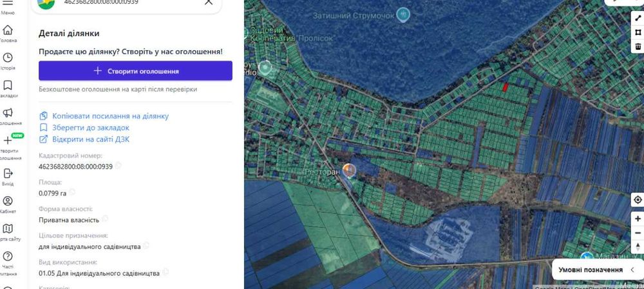644x289 pixels.
Task: Click the Магазин map marker
Action: 587,257
